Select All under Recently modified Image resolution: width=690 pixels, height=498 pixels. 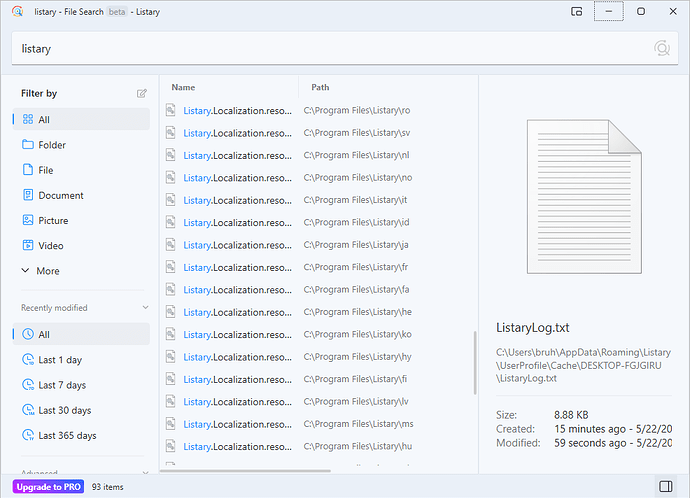point(81,334)
